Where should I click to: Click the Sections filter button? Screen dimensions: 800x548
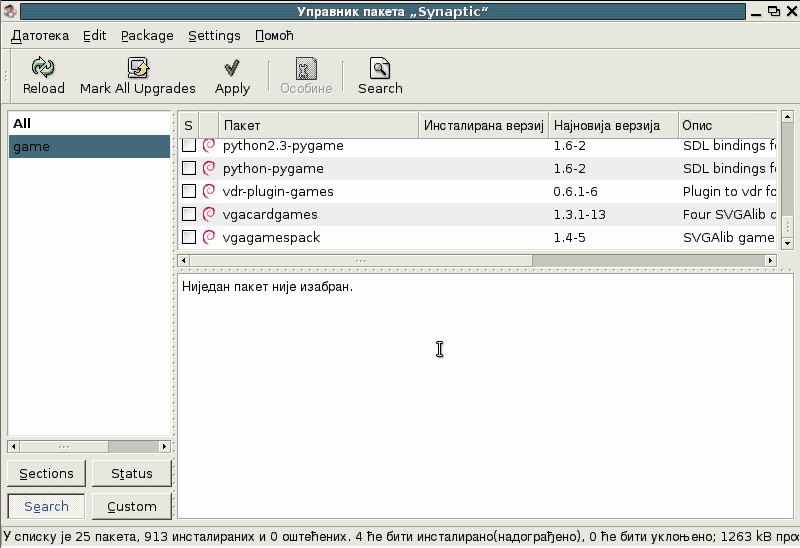[x=46, y=474]
